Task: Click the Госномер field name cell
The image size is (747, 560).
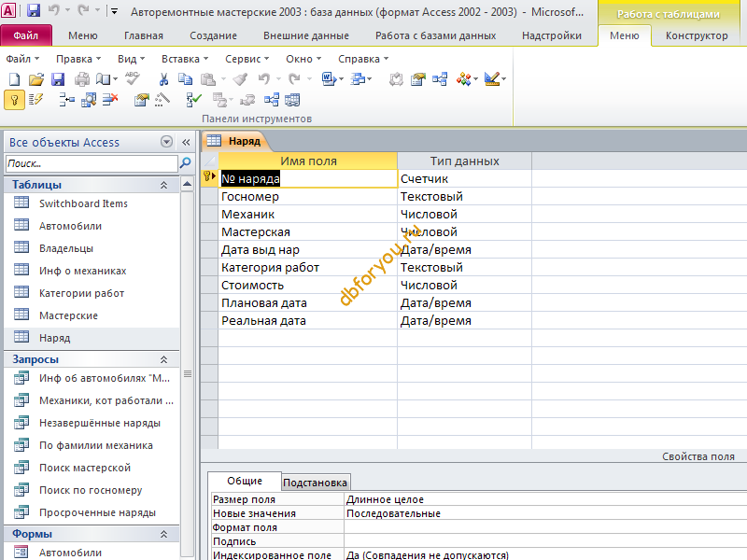Action: coord(307,197)
